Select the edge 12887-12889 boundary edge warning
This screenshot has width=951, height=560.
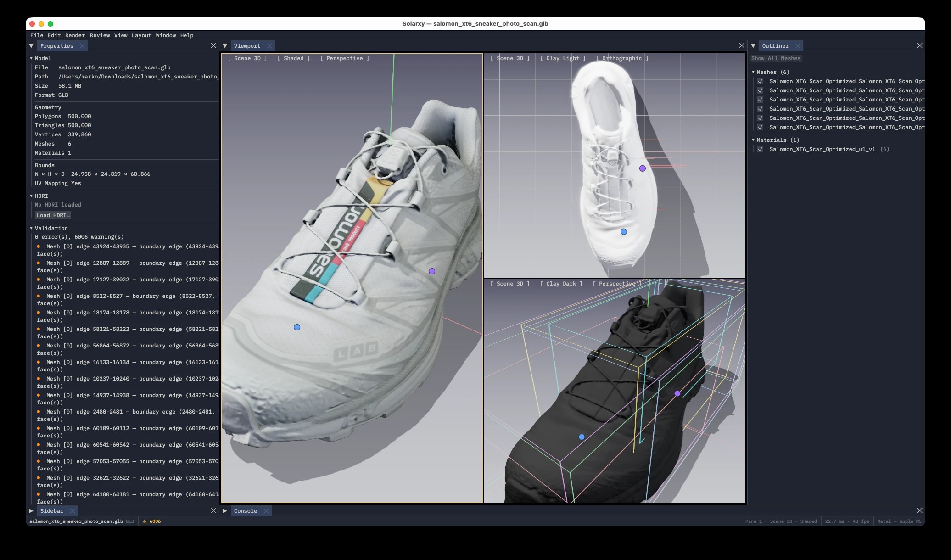(x=128, y=267)
